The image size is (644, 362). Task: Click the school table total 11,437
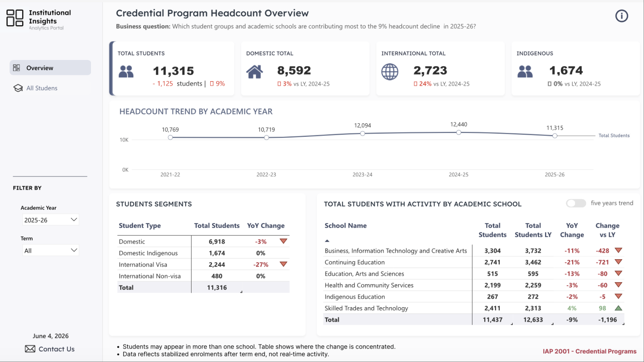pyautogui.click(x=493, y=320)
